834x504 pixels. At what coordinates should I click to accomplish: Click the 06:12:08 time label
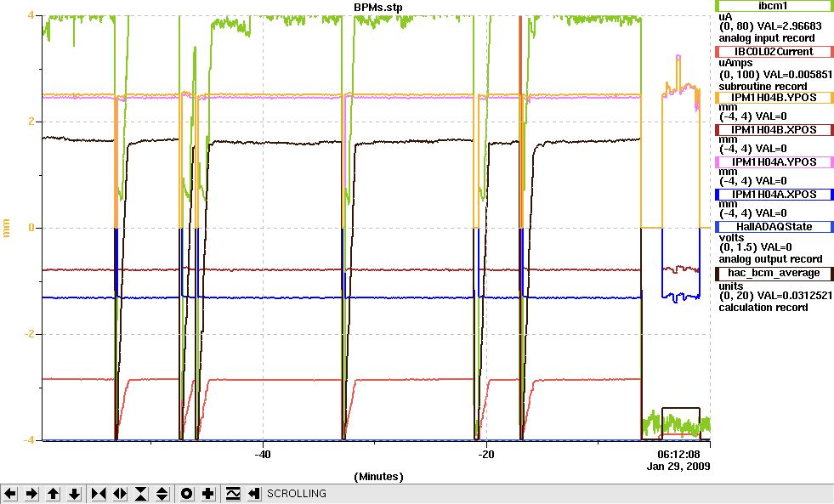(678, 455)
